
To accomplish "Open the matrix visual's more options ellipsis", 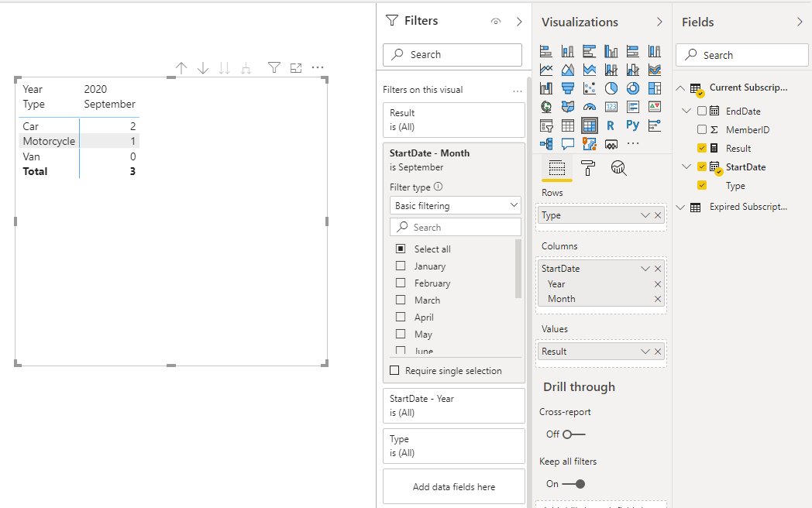I will click(318, 67).
